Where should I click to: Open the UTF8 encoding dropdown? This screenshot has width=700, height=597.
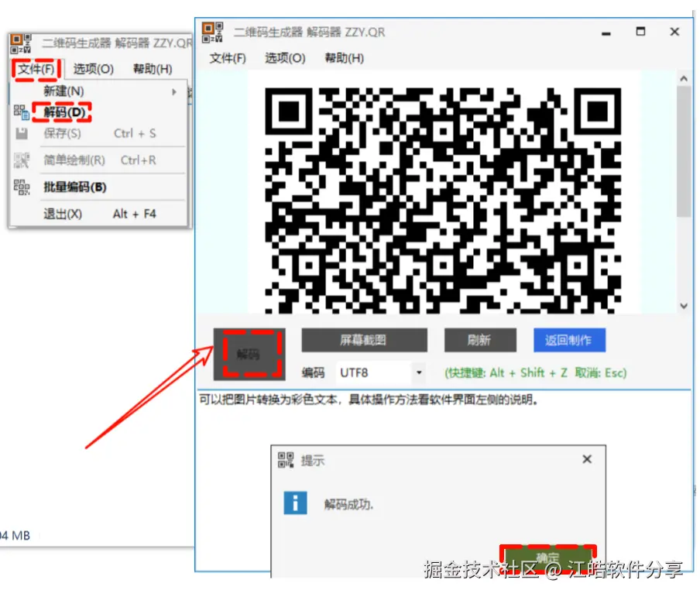380,372
